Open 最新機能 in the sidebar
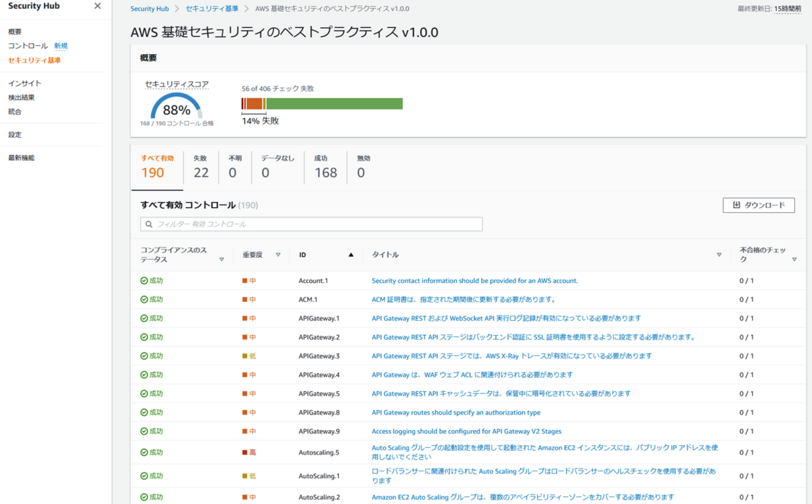 pos(22,158)
